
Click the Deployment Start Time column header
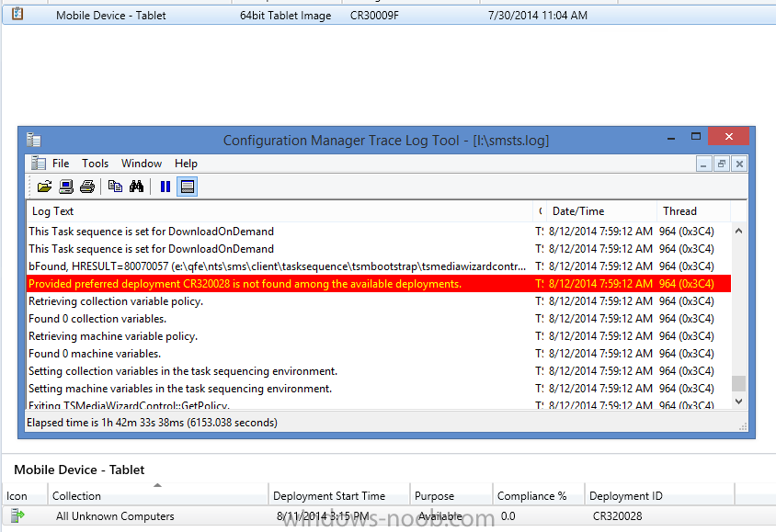coord(339,496)
